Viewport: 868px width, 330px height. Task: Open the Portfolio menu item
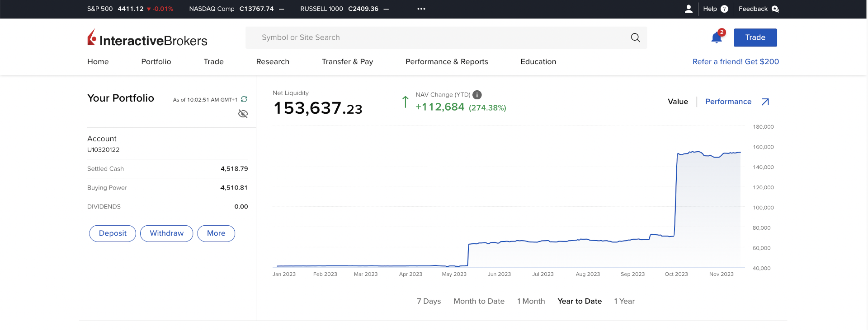pos(156,62)
